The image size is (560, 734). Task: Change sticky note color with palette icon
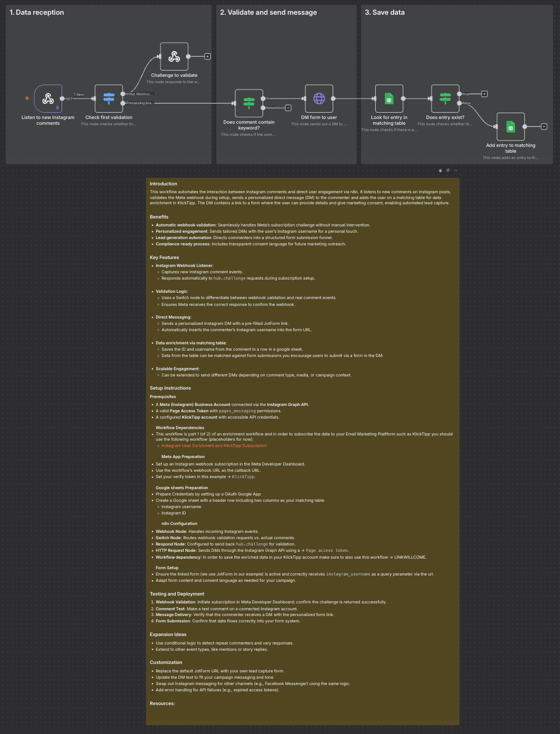coord(448,170)
